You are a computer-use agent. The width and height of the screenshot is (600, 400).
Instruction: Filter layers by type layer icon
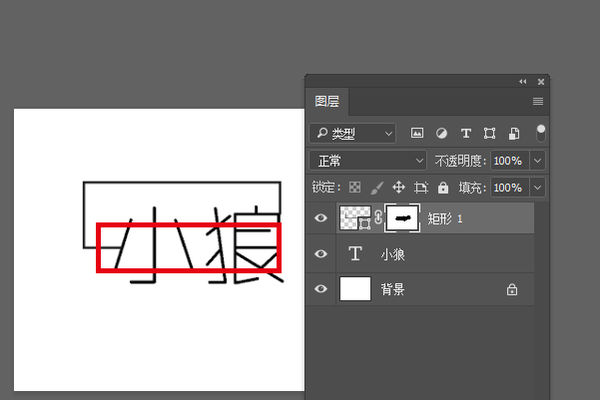[466, 133]
